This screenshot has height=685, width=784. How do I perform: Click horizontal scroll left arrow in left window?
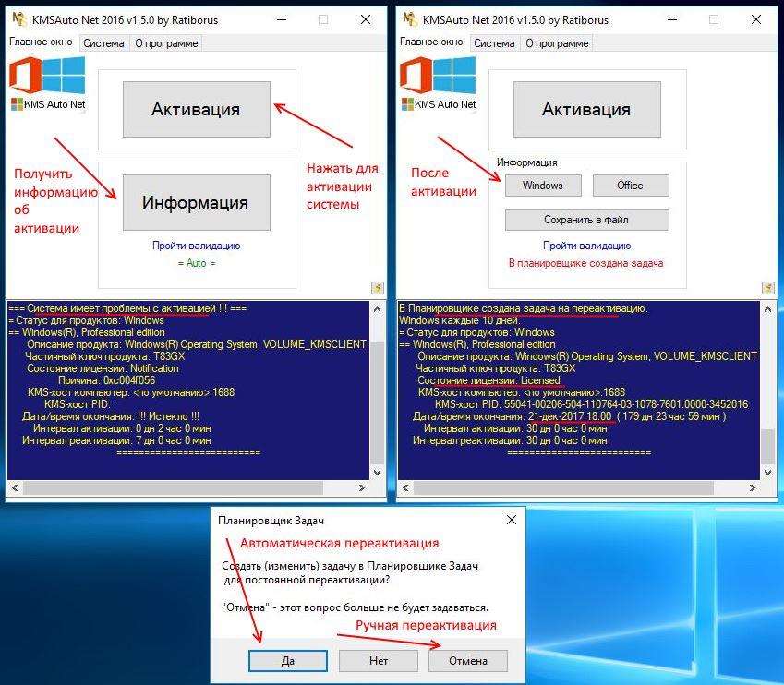15,487
